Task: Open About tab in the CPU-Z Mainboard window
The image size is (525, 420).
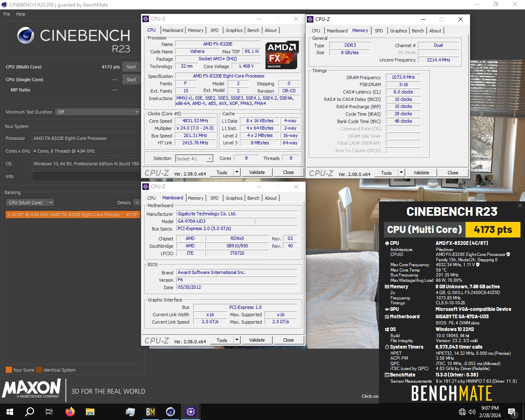Action: [x=271, y=198]
